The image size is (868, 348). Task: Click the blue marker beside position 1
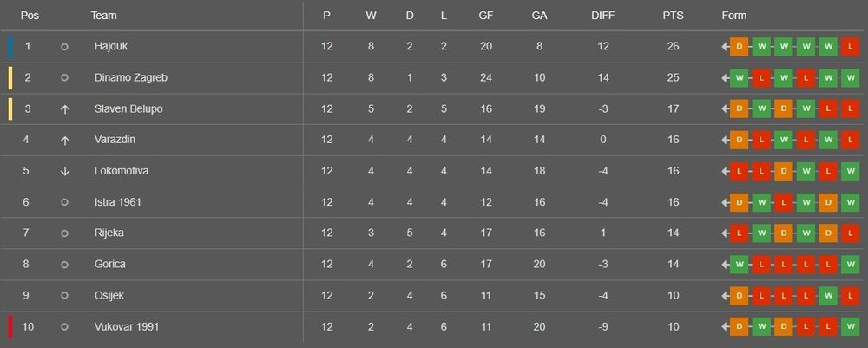[x=10, y=46]
